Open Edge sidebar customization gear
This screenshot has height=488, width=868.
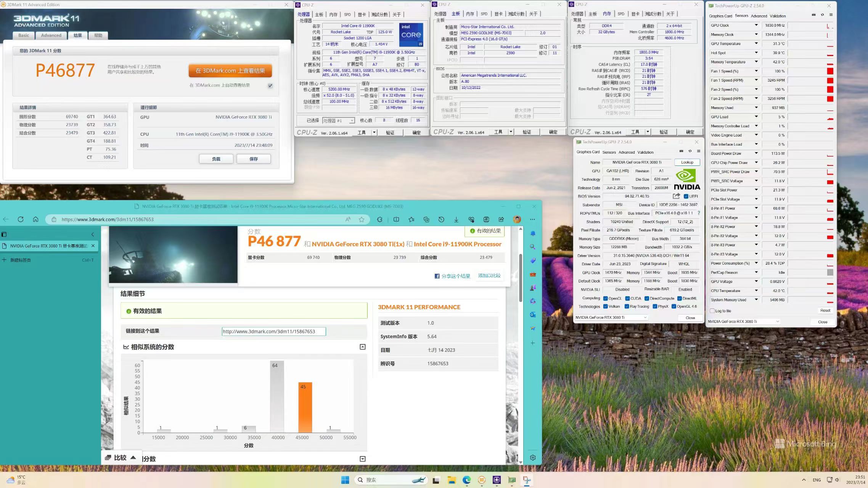pos(533,457)
